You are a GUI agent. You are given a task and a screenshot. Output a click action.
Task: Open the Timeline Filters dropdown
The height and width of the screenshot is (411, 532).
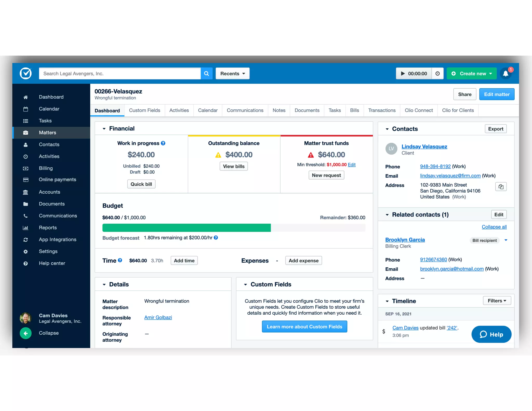(x=497, y=301)
